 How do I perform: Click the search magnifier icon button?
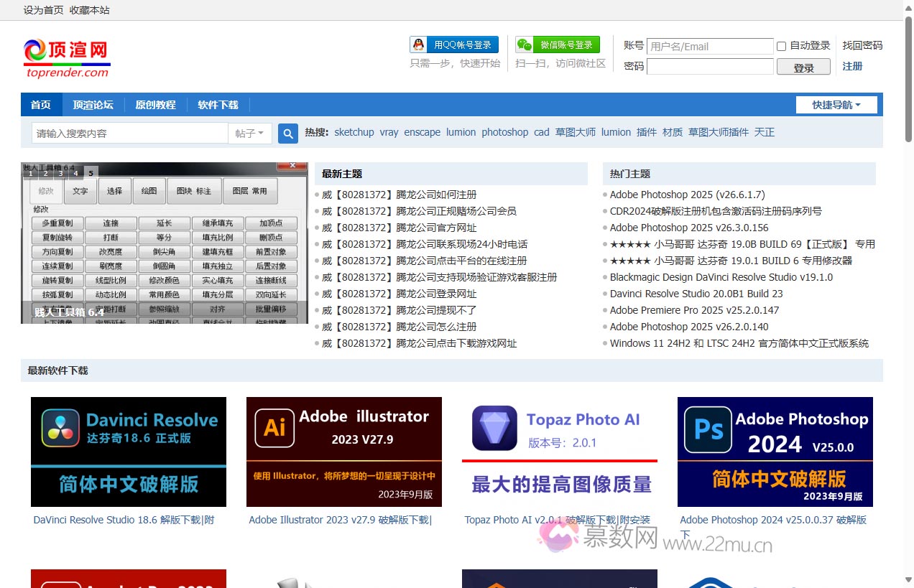coord(288,134)
